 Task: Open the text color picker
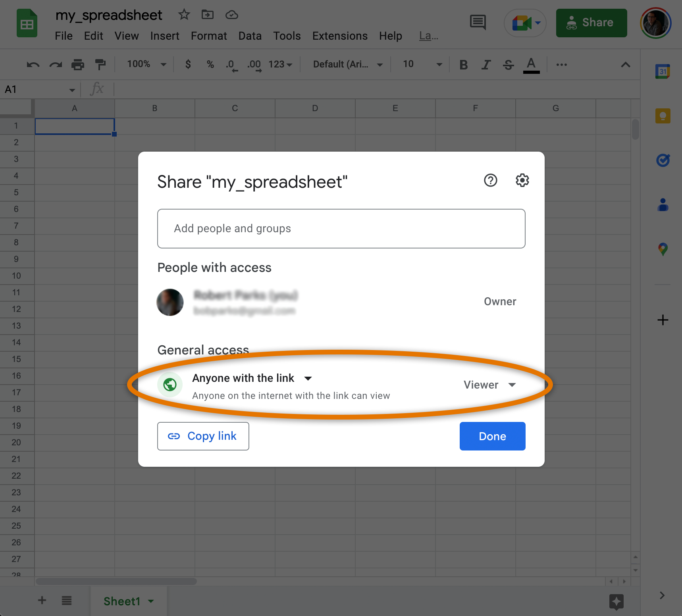[531, 65]
